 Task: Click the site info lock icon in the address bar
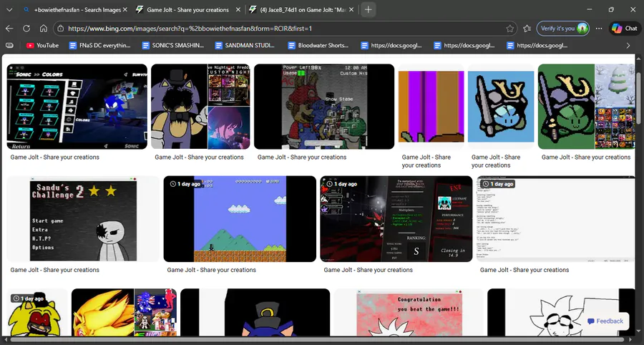point(60,29)
